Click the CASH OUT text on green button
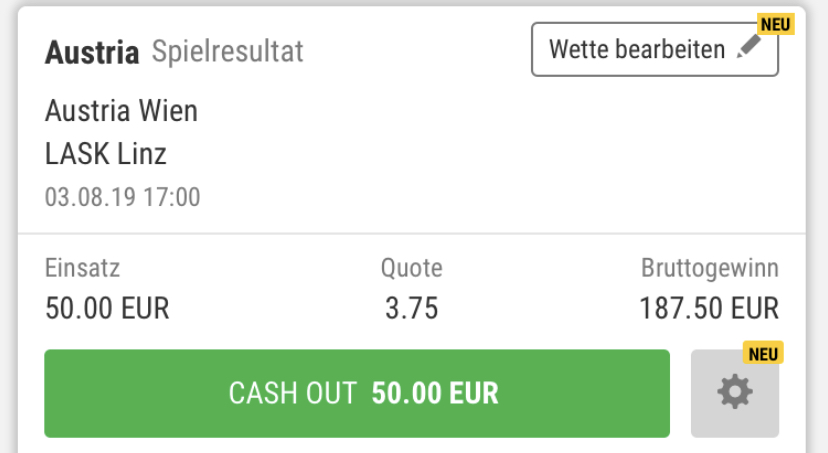The width and height of the screenshot is (828, 453). click(x=293, y=393)
